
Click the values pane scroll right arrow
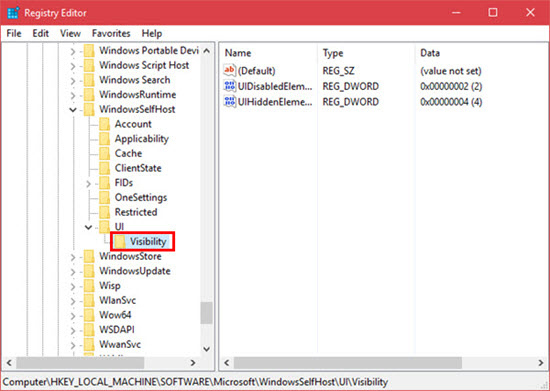coord(541,363)
